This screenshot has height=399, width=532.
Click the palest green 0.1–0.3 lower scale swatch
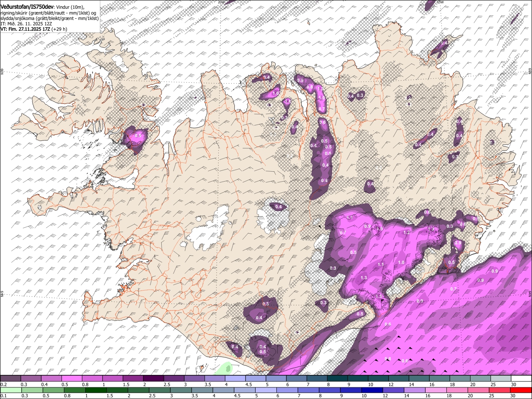pyautogui.click(x=11, y=390)
